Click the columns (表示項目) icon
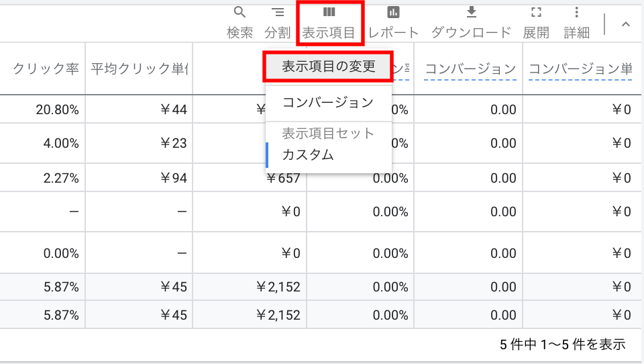 [329, 12]
